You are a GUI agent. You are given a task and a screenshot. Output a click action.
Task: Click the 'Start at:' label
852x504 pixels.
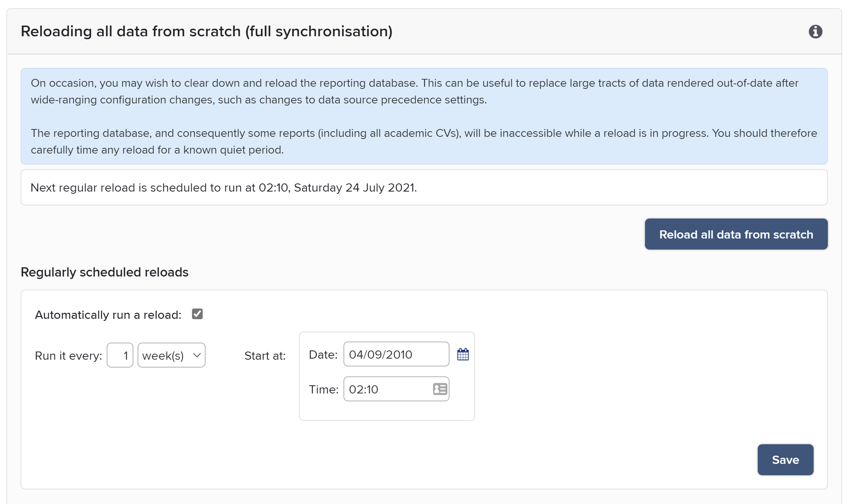point(265,356)
